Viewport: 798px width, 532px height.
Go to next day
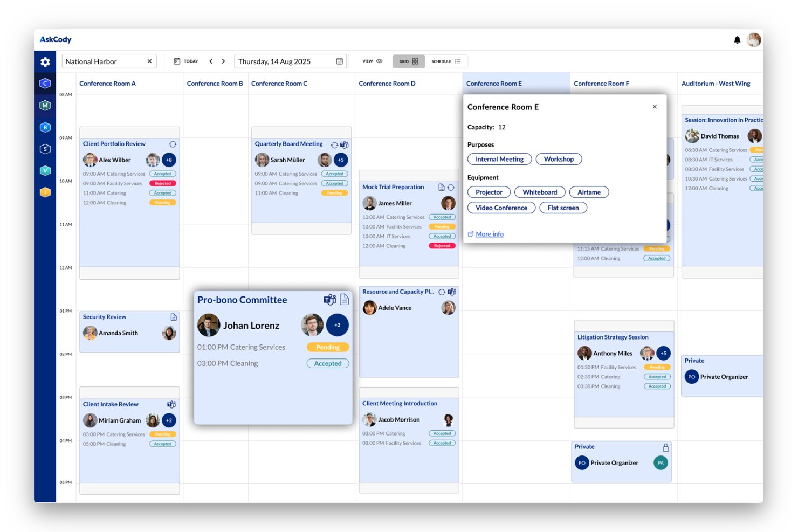223,61
